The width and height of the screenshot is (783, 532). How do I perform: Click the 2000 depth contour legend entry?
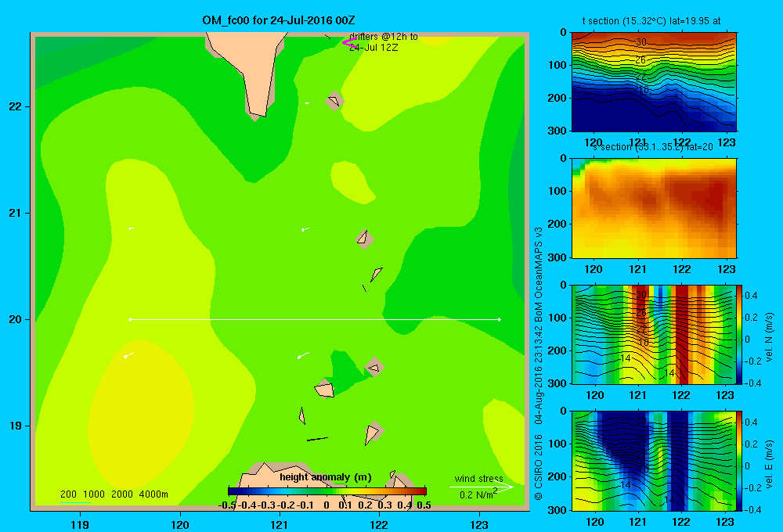pyautogui.click(x=122, y=494)
